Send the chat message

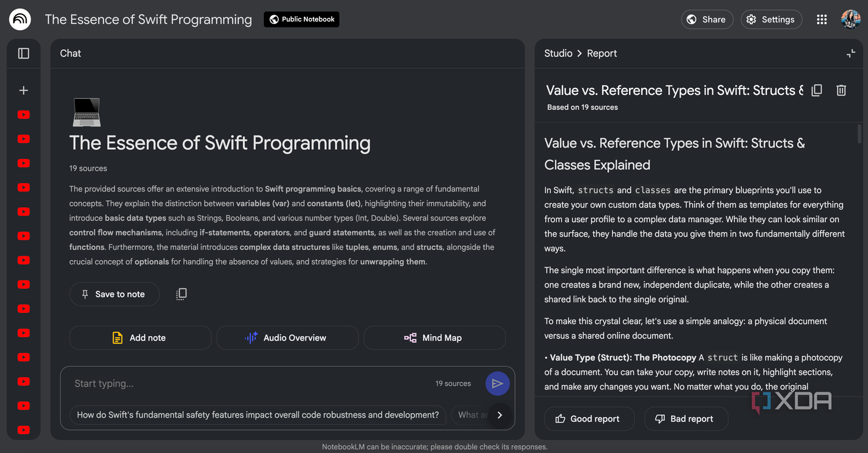tap(498, 384)
